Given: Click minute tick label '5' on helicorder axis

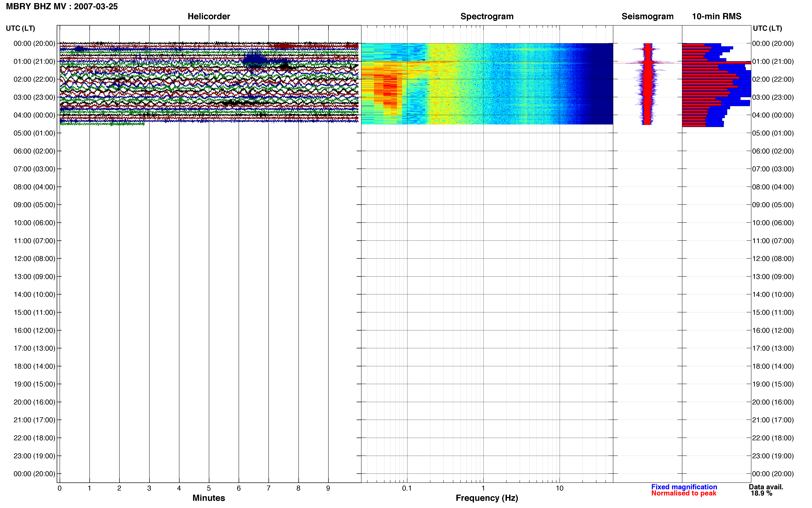Looking at the screenshot, I should coord(209,488).
